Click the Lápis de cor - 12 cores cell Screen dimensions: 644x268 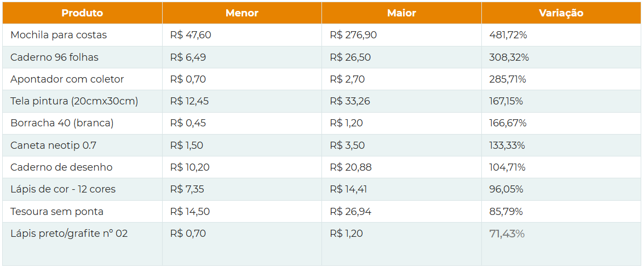63,189
